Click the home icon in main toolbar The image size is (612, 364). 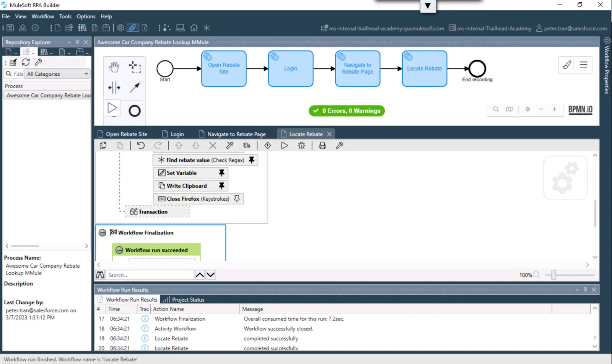tap(194, 28)
